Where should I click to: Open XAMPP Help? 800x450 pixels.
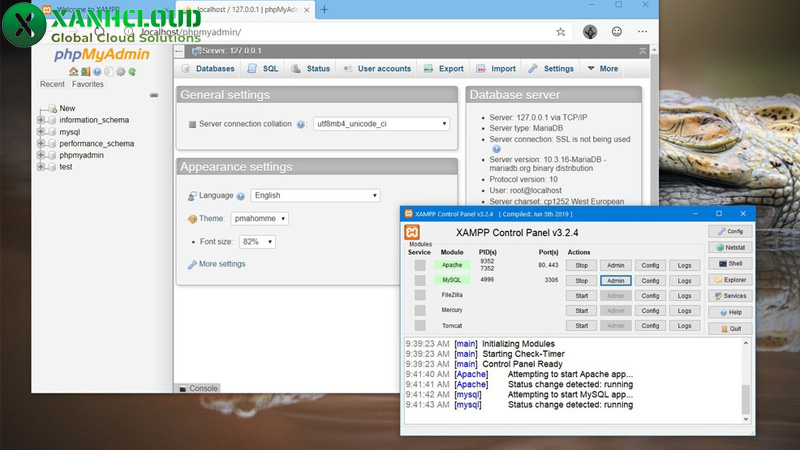click(x=730, y=312)
